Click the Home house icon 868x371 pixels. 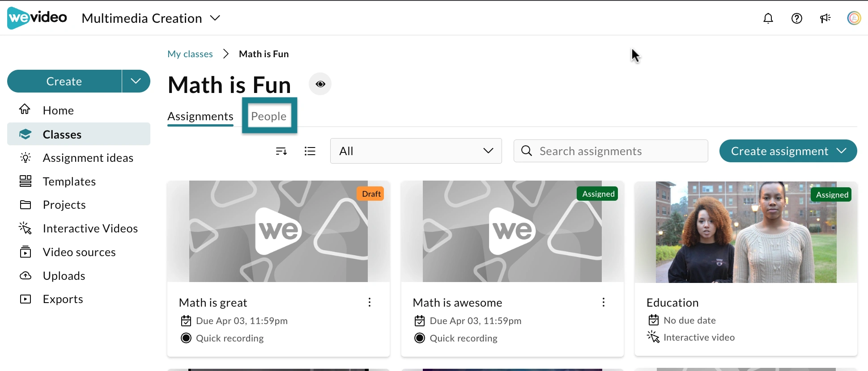[x=25, y=110]
